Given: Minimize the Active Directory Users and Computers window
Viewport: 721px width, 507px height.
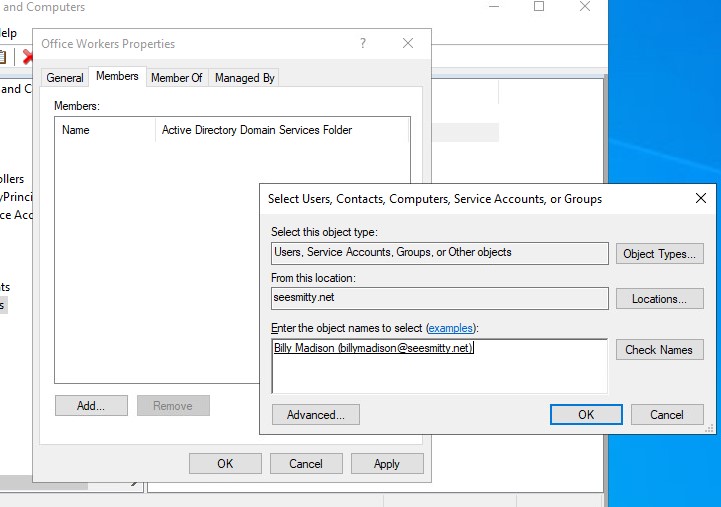Looking at the screenshot, I should click(x=494, y=6).
